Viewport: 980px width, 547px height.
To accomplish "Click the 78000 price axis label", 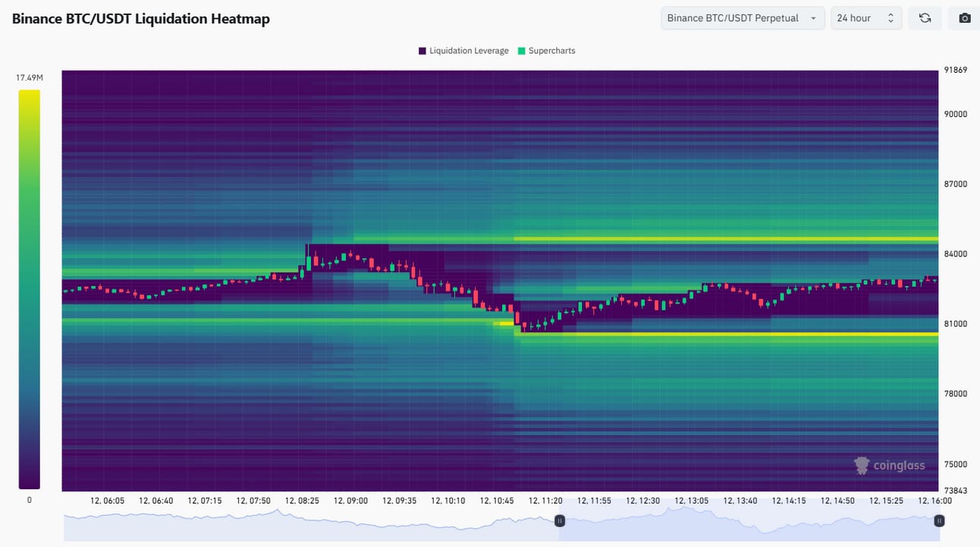I will tap(955, 394).
